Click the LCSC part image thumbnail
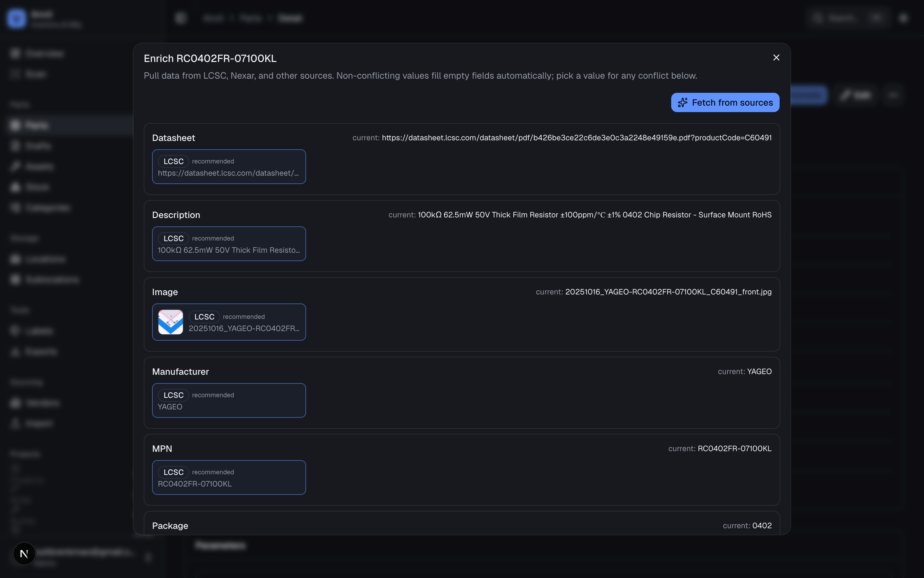This screenshot has width=924, height=578. pyautogui.click(x=171, y=322)
